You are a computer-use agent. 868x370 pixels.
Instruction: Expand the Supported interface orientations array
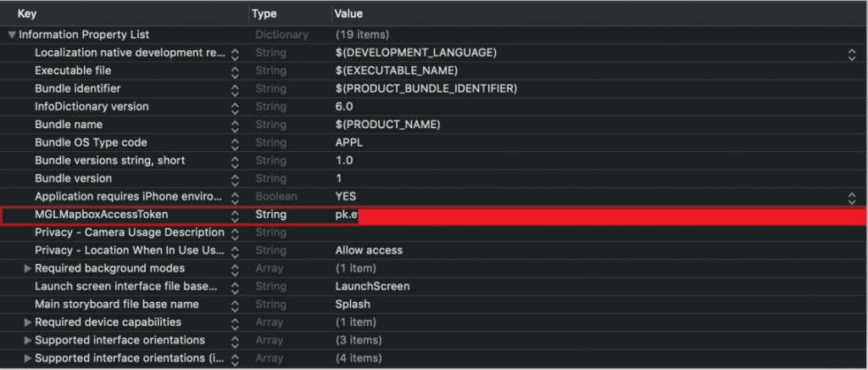28,340
